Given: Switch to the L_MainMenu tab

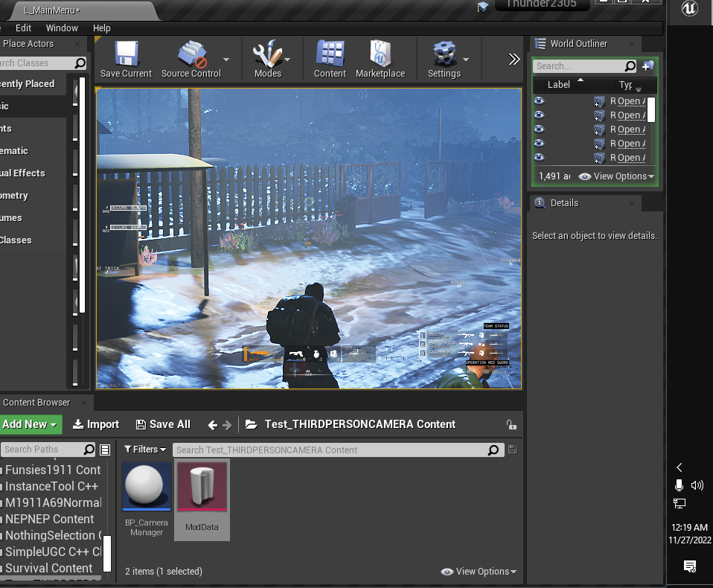Looking at the screenshot, I should point(52,10).
